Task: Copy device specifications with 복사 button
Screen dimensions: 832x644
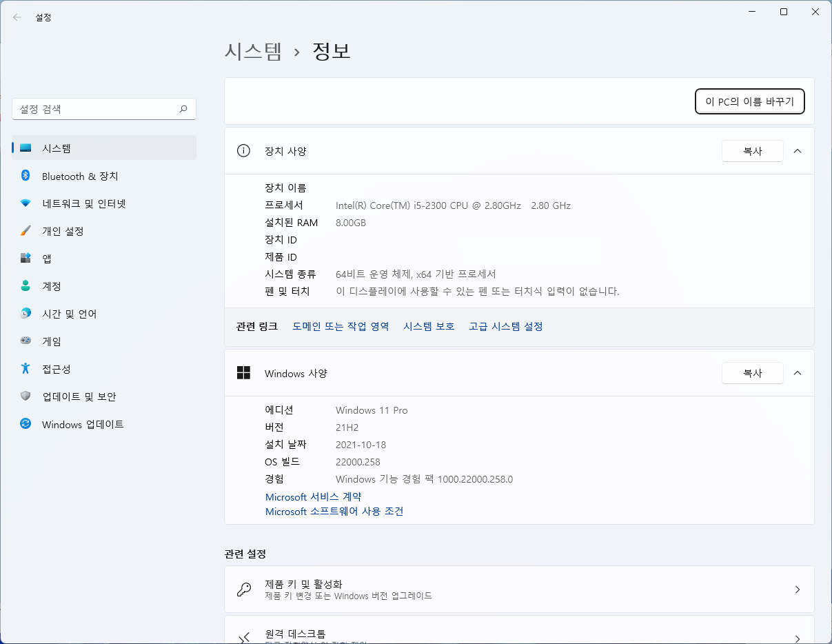Action: click(x=753, y=151)
